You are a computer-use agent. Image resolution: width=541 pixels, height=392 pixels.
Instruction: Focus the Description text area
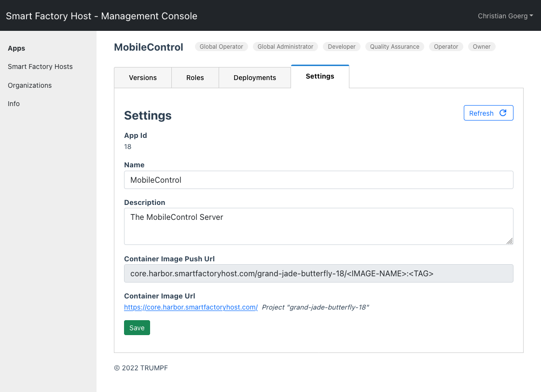point(319,226)
